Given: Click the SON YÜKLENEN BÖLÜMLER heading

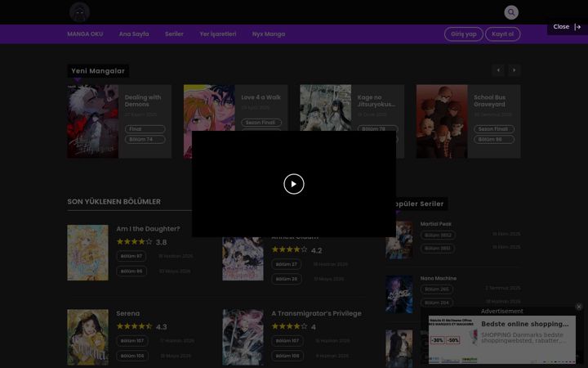Looking at the screenshot, I should (x=114, y=202).
